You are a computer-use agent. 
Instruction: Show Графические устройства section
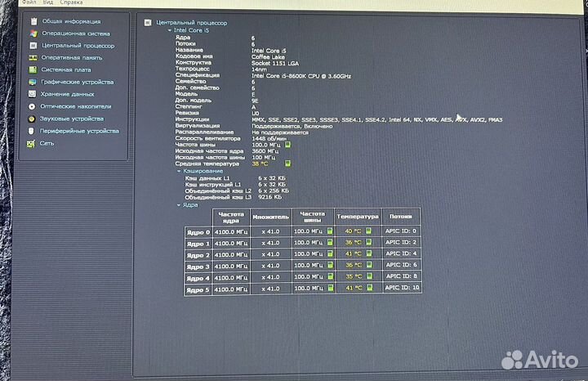(78, 82)
